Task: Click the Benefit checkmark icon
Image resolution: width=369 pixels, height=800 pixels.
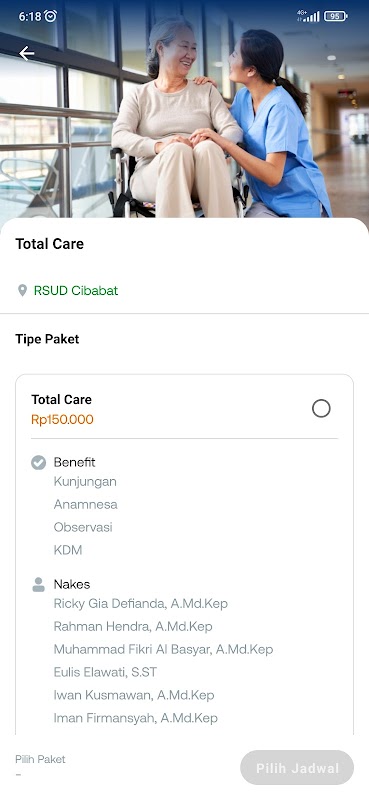Action: click(38, 463)
